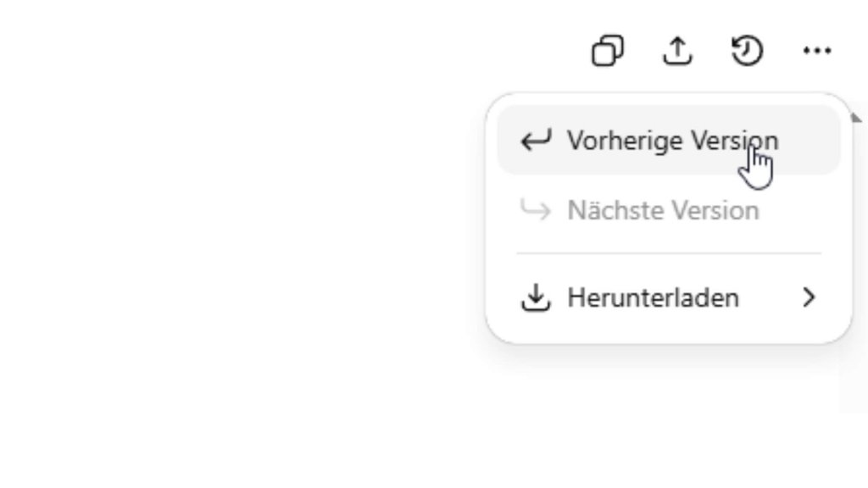Image resolution: width=868 pixels, height=488 pixels.
Task: Click the download icon beside Herunterladen
Action: 535,297
